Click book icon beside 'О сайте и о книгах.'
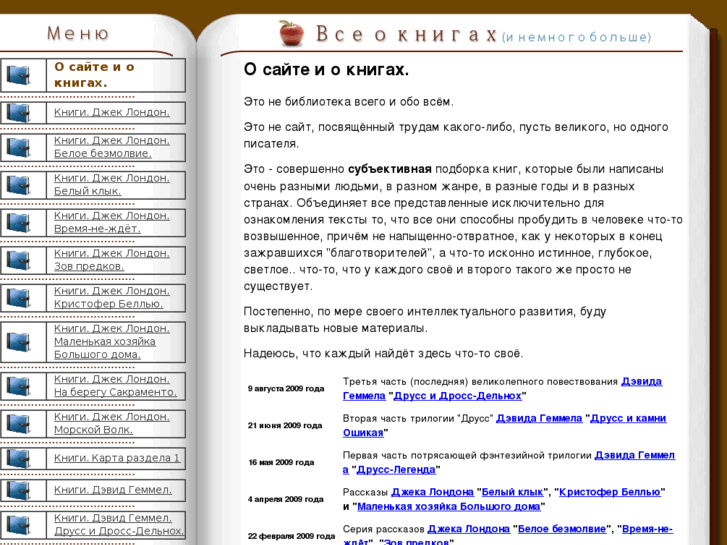The height and width of the screenshot is (545, 727). click(19, 75)
